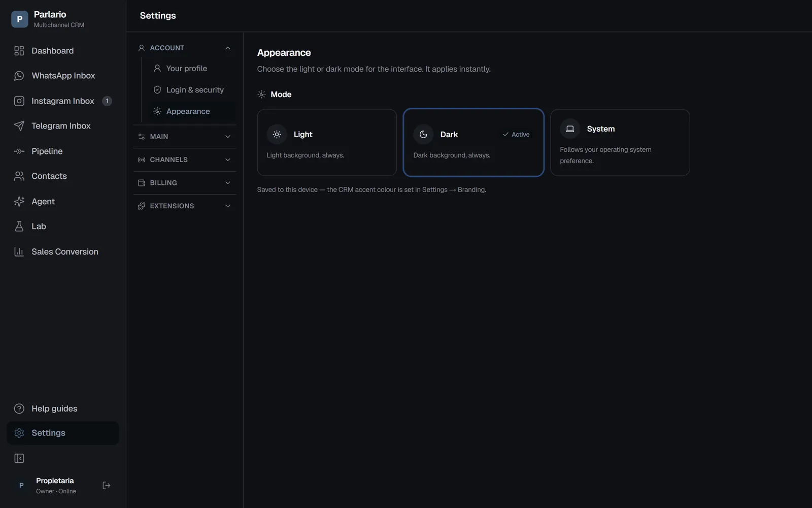Select the Light mode option
This screenshot has width=812, height=508.
pyautogui.click(x=327, y=143)
